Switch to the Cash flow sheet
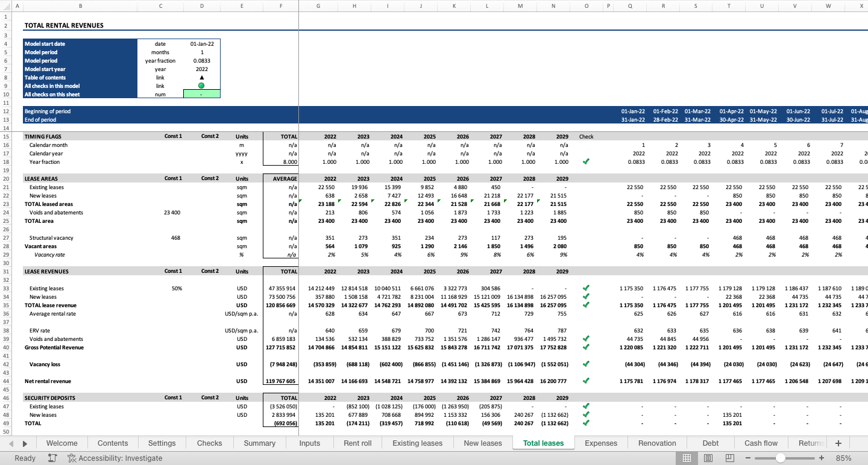Viewport: 868px width, 465px height. coord(760,443)
